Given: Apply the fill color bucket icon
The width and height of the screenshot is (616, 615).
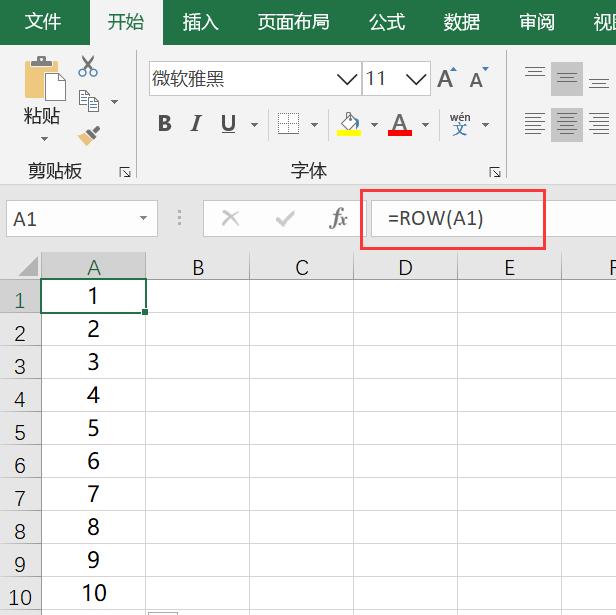Looking at the screenshot, I should 349,124.
